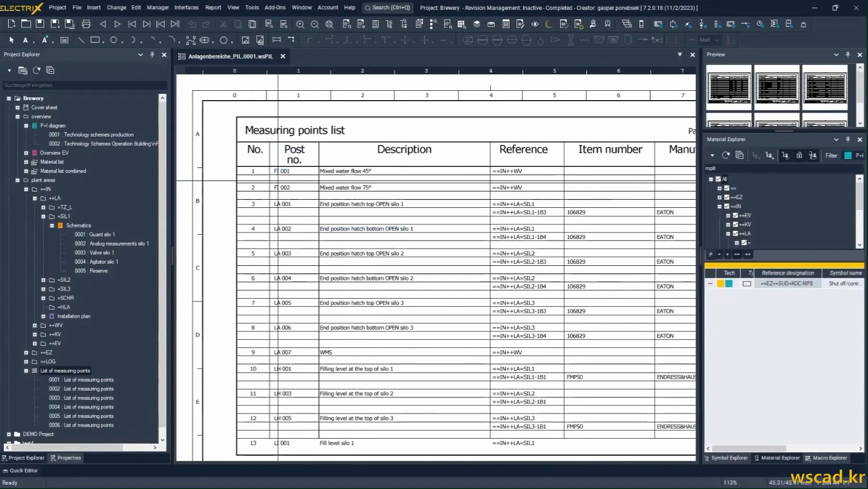Click in the Project Explorer search field

tap(85, 85)
